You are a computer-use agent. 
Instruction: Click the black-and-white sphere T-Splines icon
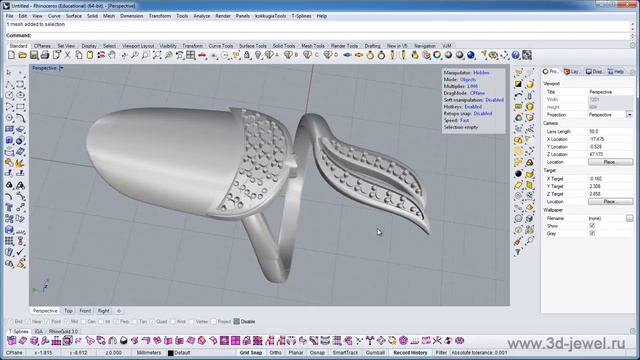(123, 340)
